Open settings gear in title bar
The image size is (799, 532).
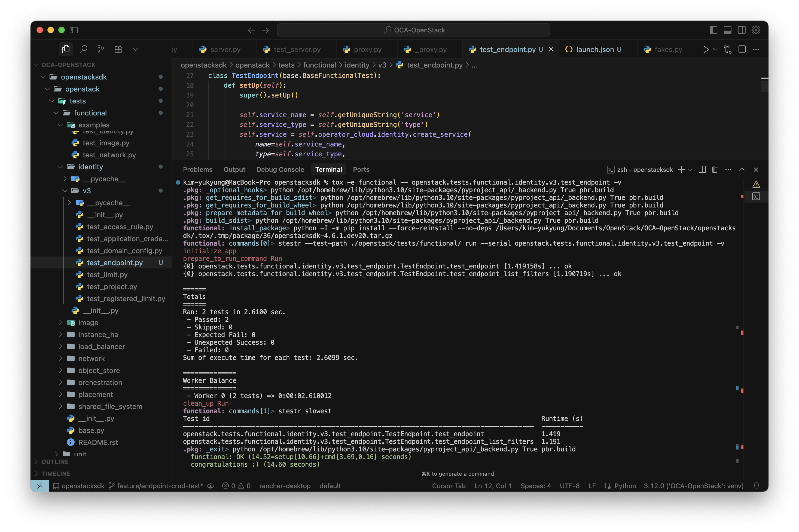tap(756, 30)
